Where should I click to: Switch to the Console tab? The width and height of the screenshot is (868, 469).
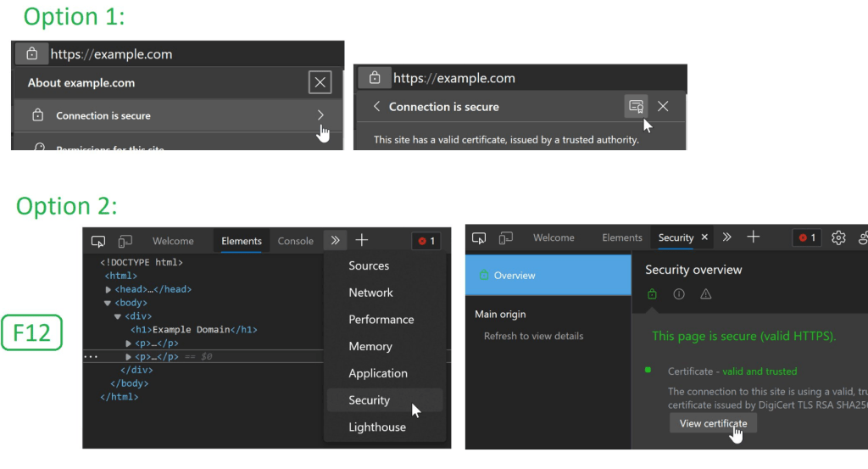point(295,241)
